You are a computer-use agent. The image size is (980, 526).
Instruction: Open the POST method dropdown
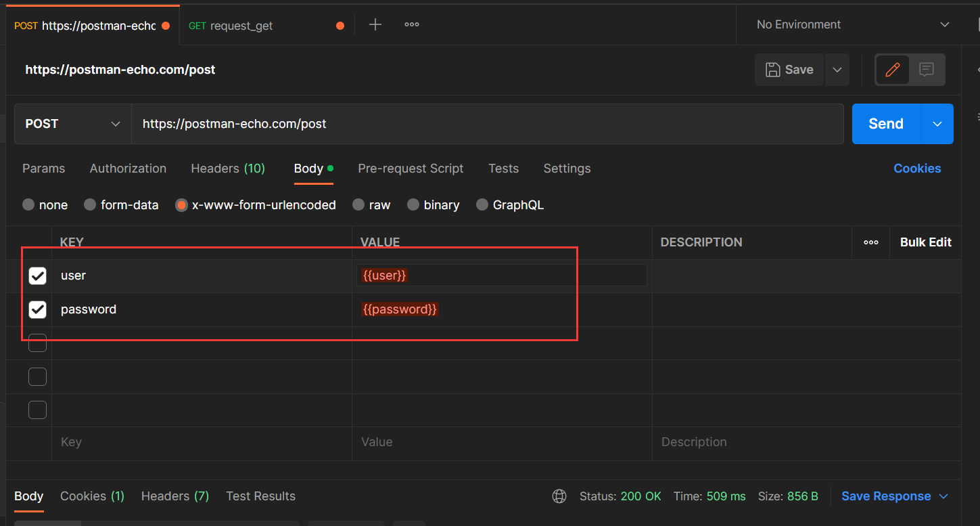[x=73, y=124]
